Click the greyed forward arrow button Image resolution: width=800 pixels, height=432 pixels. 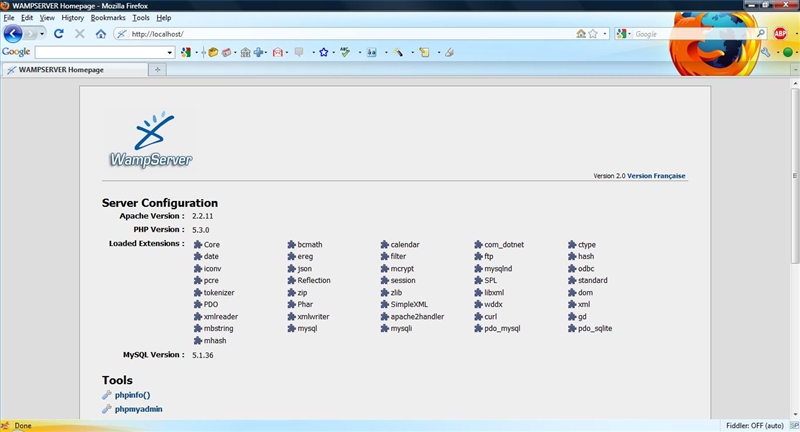coord(31,34)
